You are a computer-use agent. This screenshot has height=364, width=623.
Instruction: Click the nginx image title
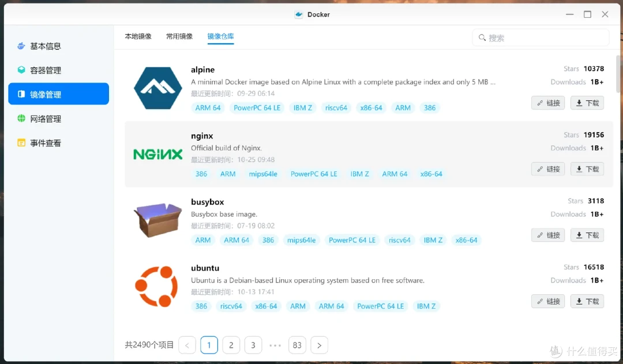[202, 136]
